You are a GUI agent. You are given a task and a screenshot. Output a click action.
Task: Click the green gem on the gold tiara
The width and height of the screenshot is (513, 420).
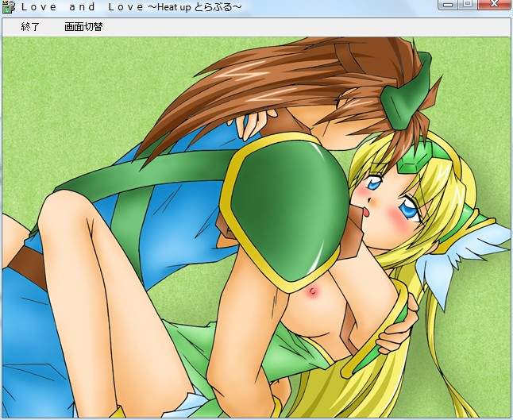[x=411, y=161]
